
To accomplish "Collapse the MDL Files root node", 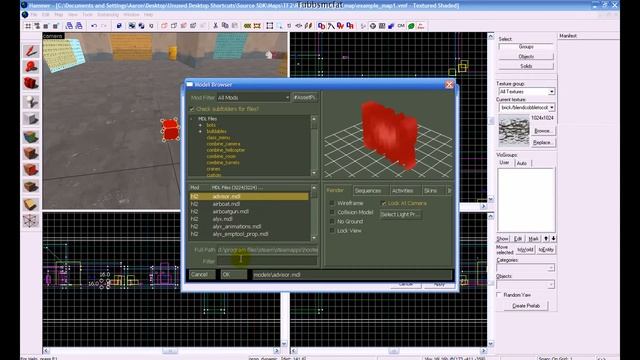I will (x=192, y=119).
